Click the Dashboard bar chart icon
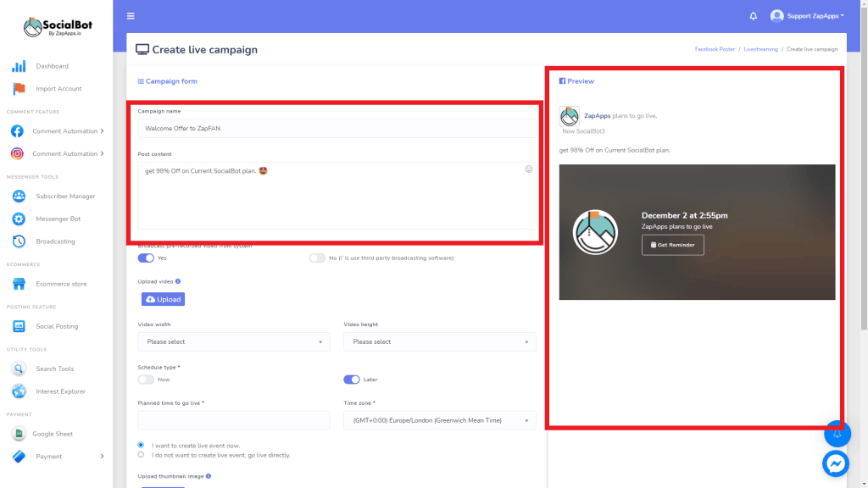This screenshot has width=868, height=488. pos(19,66)
